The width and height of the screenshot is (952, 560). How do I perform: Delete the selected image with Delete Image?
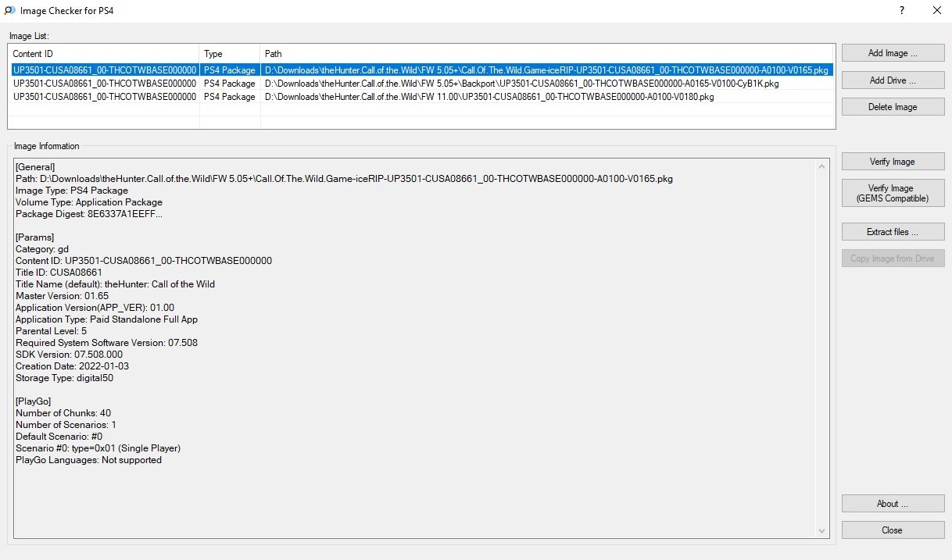[893, 107]
